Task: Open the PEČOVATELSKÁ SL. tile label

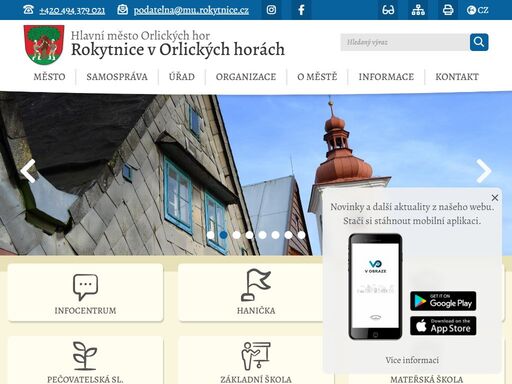Action: click(85, 379)
